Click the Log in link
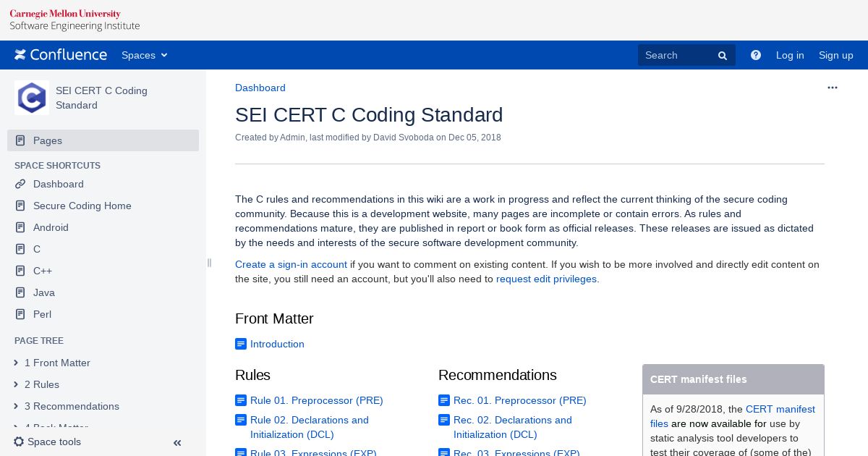This screenshot has width=868, height=456. click(x=790, y=55)
